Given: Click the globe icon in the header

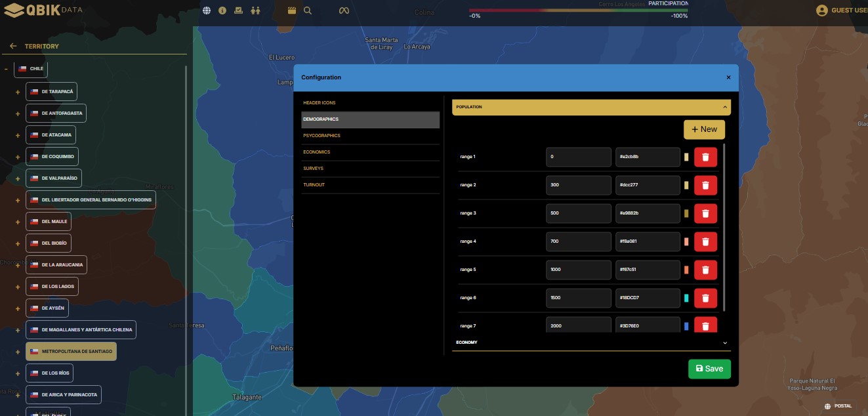Looking at the screenshot, I should (207, 10).
